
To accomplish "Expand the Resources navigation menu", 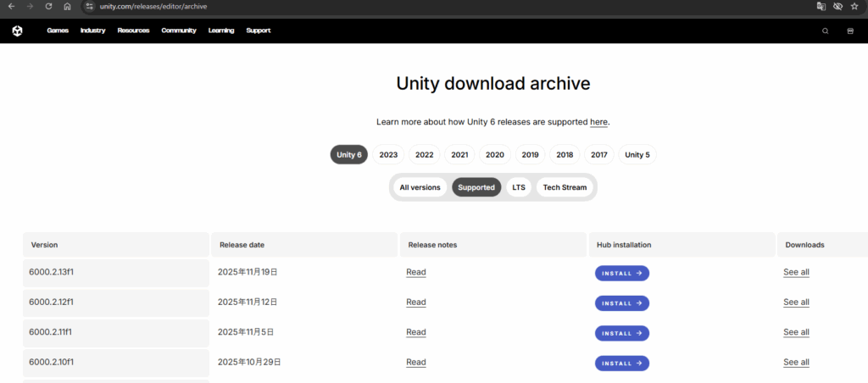I will 133,31.
